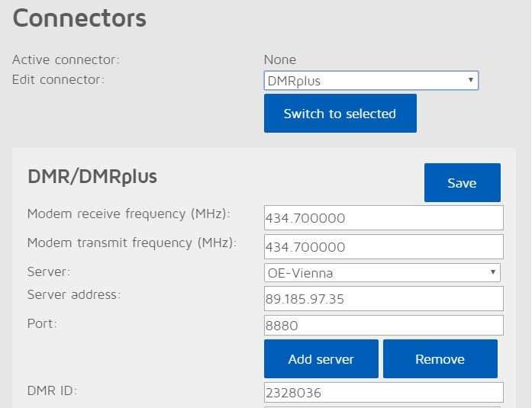
Task: Click the Server address label
Action: click(74, 294)
